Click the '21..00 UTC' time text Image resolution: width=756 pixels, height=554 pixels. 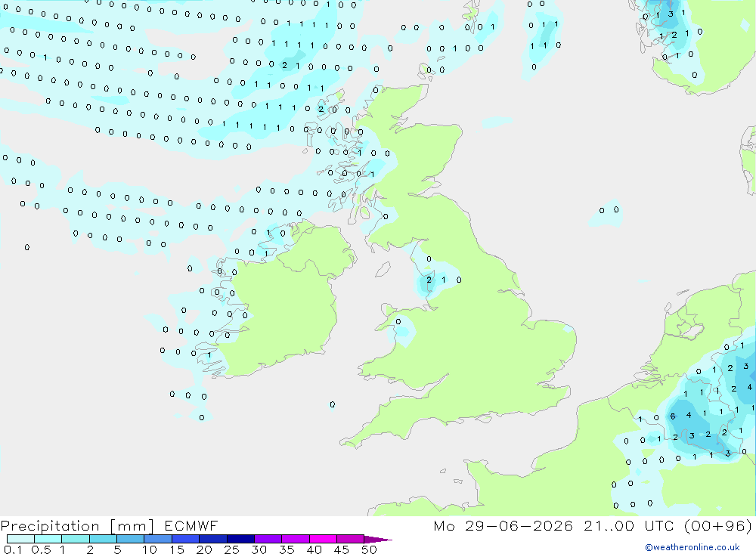628,526
